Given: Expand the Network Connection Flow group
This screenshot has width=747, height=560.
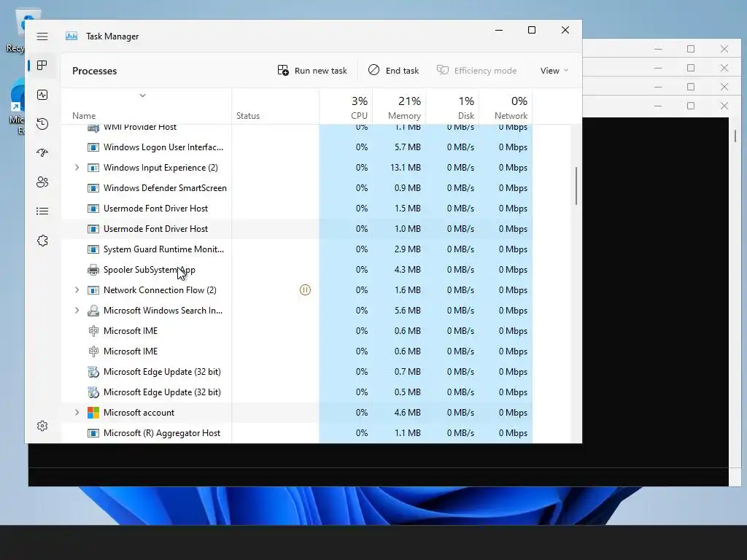Looking at the screenshot, I should coord(77,290).
